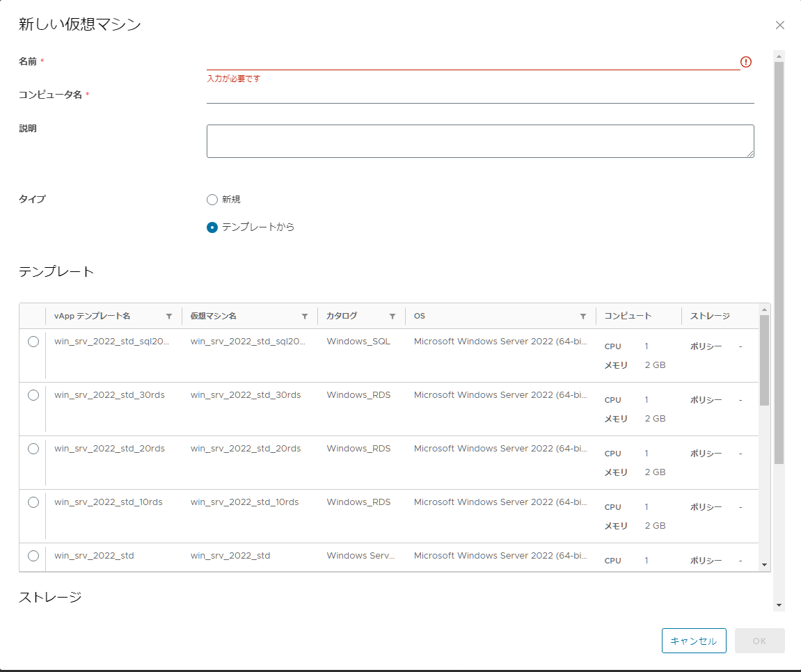The height and width of the screenshot is (672, 801).
Task: Click 仮想マシン名 cell win_srv_2022_std_20rds
Action: 246,449
